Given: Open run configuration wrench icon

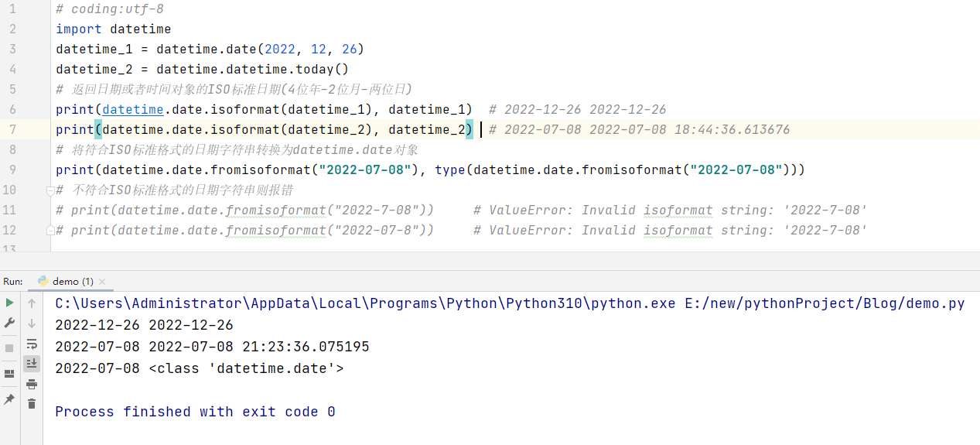Looking at the screenshot, I should click(x=9, y=323).
